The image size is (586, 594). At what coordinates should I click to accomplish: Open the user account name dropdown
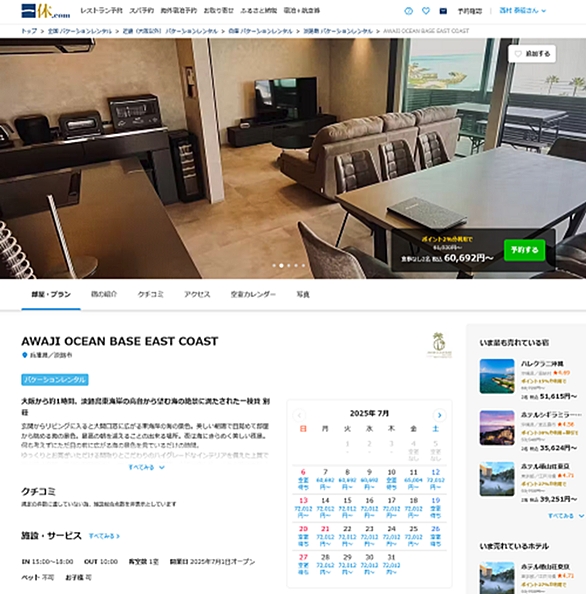tap(522, 11)
